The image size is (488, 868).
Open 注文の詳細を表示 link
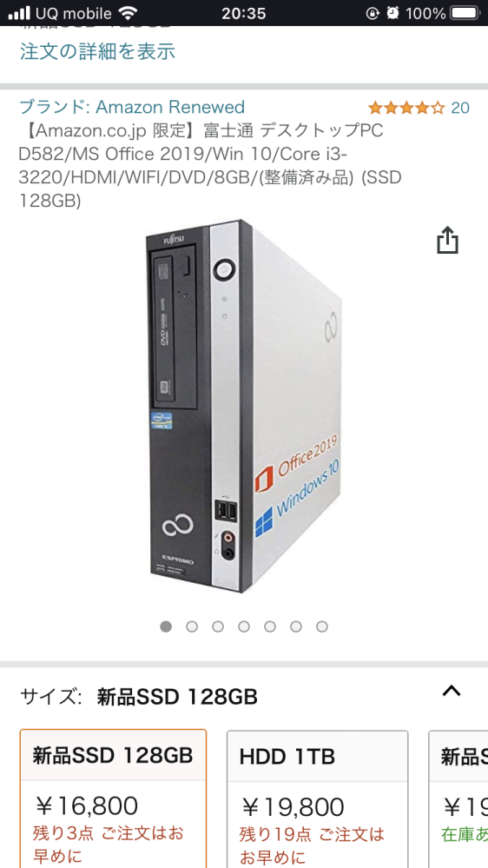tap(97, 51)
